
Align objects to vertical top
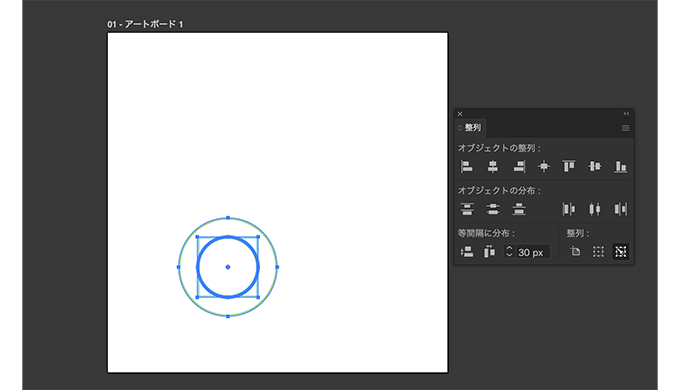coord(569,166)
